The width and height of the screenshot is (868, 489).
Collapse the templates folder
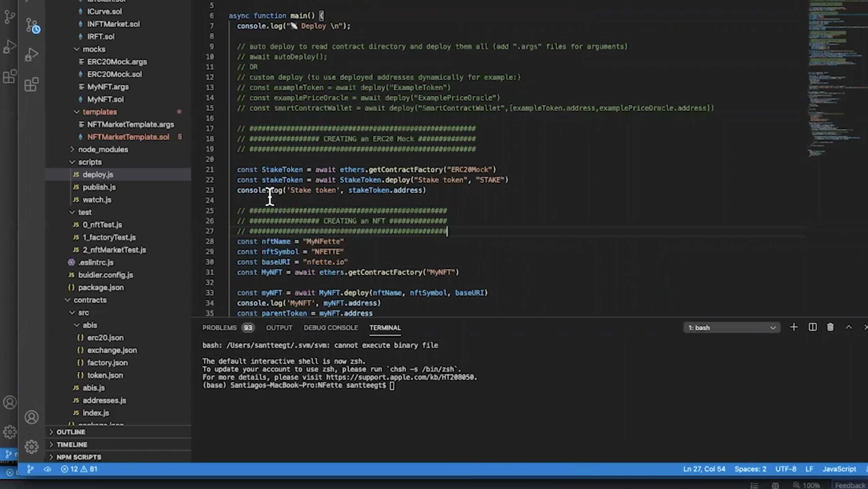pyautogui.click(x=77, y=112)
